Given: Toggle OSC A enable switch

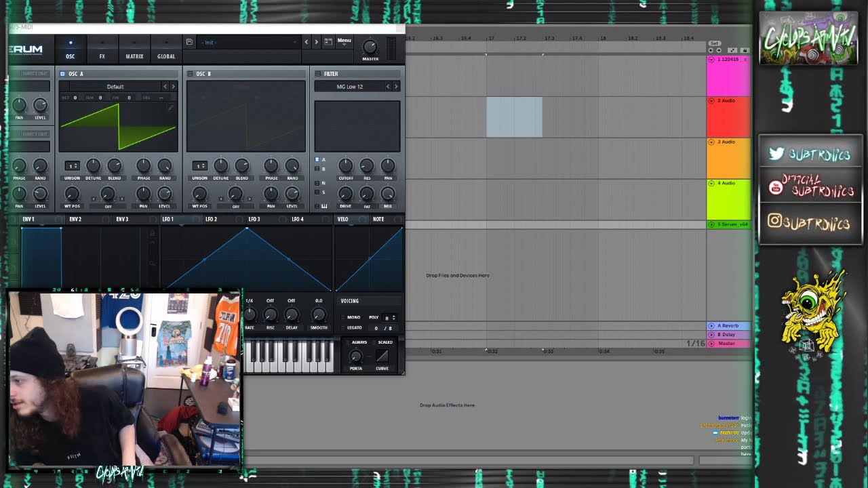Looking at the screenshot, I should tap(62, 74).
